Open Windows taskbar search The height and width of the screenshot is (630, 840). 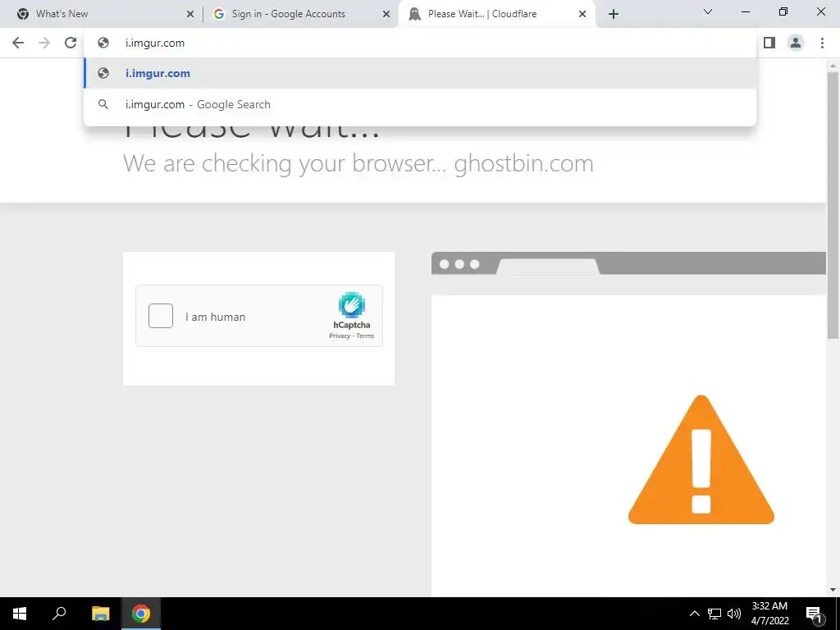tap(59, 614)
